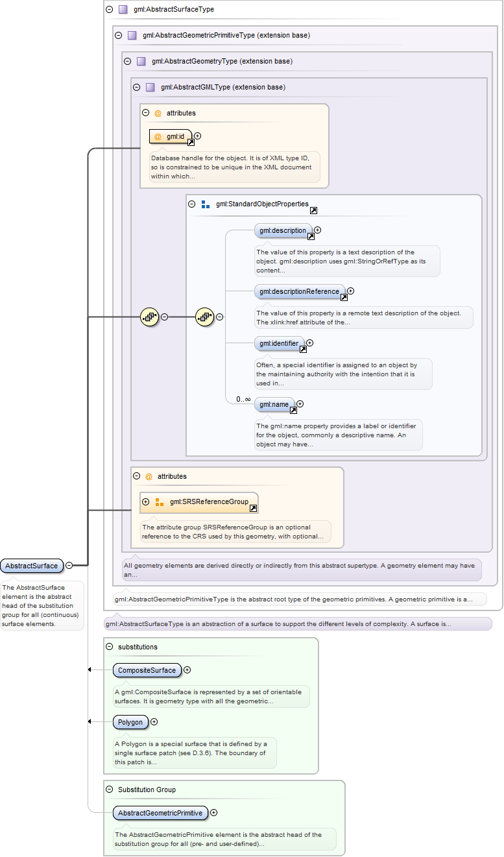
Task: Click the link arrow icon on gml:description
Action: tap(311, 237)
